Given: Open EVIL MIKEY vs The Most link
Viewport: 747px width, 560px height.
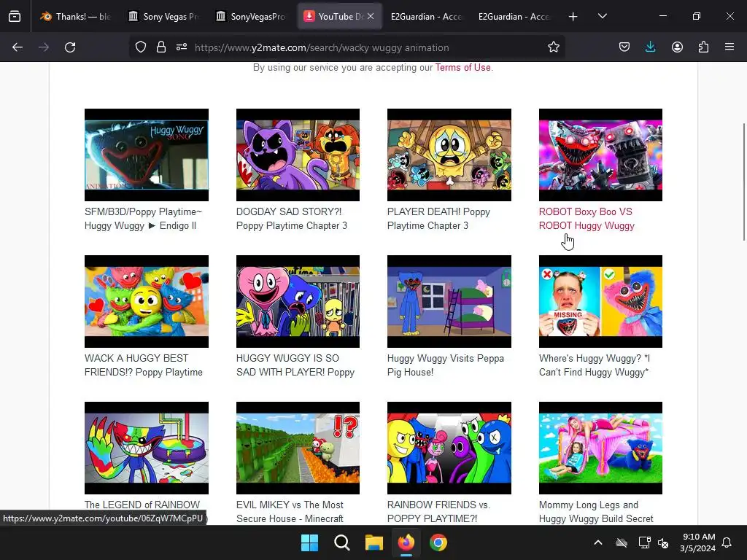Looking at the screenshot, I should click(x=290, y=511).
